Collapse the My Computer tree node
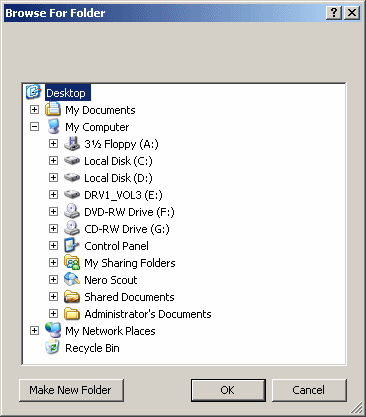Image resolution: width=366 pixels, height=417 pixels. 34,127
